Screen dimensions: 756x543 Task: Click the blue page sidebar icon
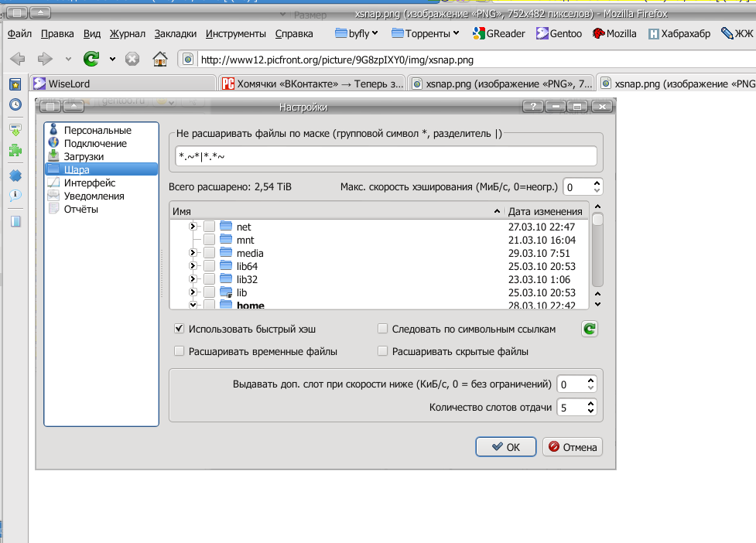[15, 221]
